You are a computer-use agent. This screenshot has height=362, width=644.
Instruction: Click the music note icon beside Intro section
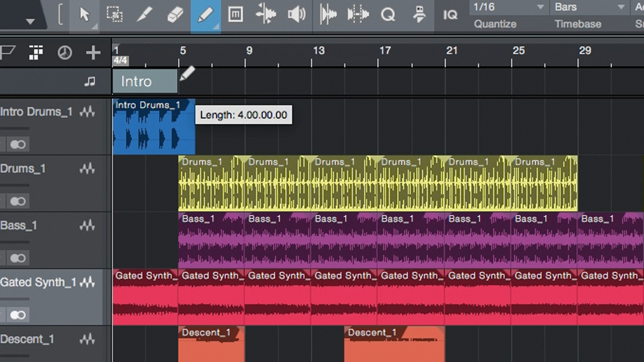pos(90,82)
